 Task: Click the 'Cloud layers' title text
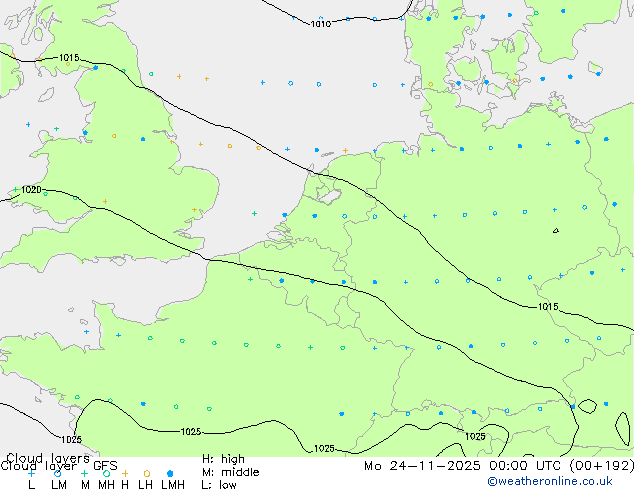48,458
